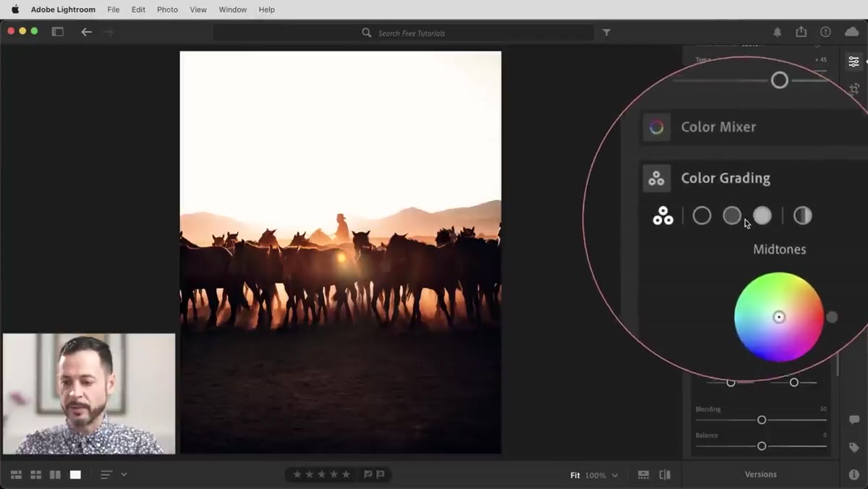Click the Temp slider handle
Image resolution: width=868 pixels, height=489 pixels.
tap(779, 80)
